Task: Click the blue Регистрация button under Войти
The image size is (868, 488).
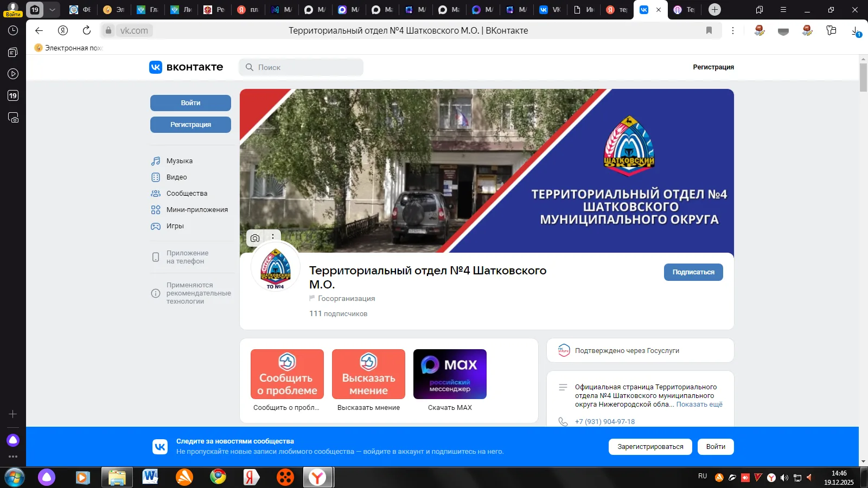Action: pyautogui.click(x=190, y=125)
